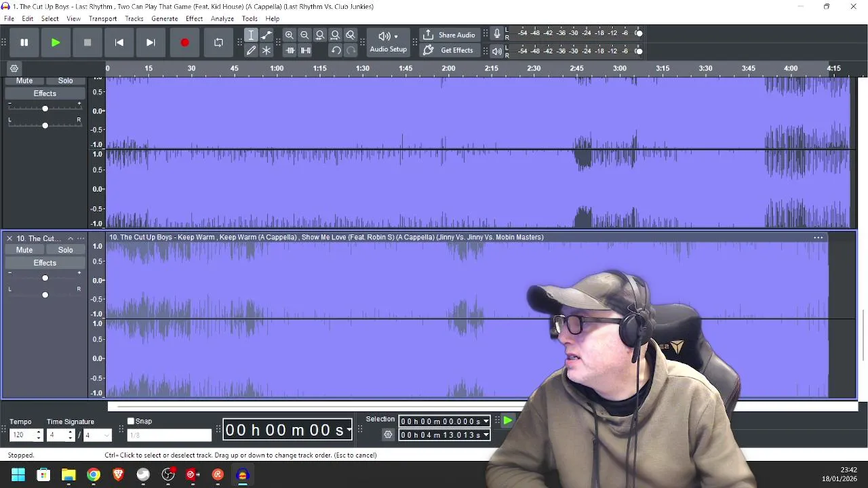Image resolution: width=868 pixels, height=488 pixels.
Task: Close track 10. The Cut Up Boys
Action: (x=9, y=239)
